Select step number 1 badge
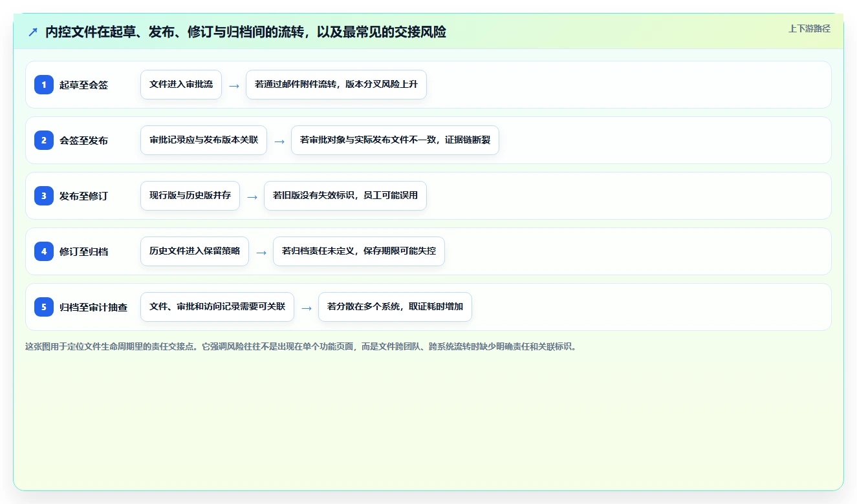This screenshot has height=504, width=857. point(44,85)
